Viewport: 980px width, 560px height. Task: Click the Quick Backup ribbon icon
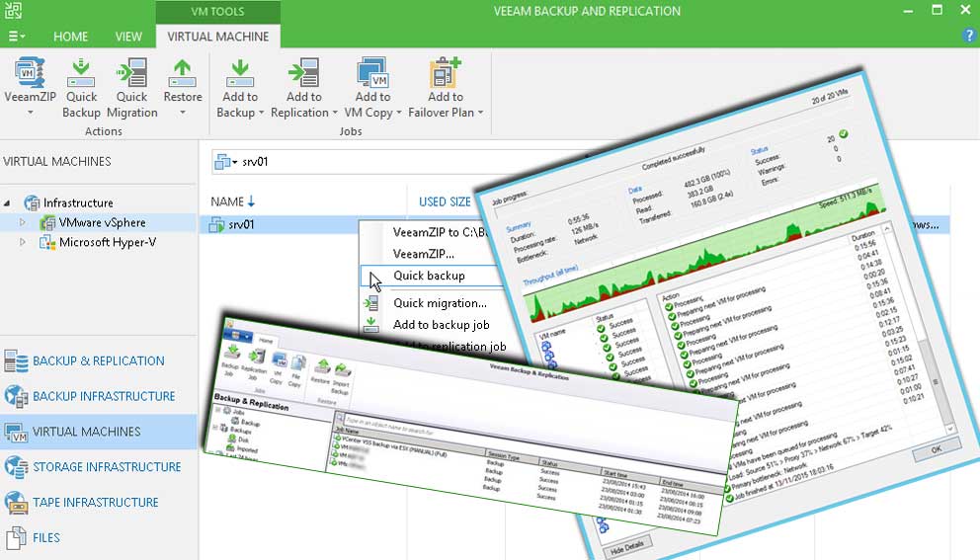(x=81, y=72)
